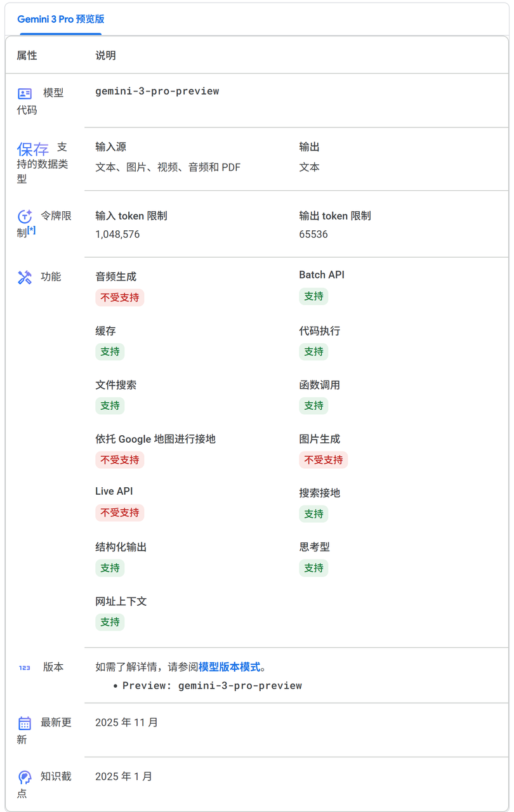Click the 不受支持 badge under 音频生成
Image resolution: width=514 pixels, height=812 pixels.
coord(120,297)
